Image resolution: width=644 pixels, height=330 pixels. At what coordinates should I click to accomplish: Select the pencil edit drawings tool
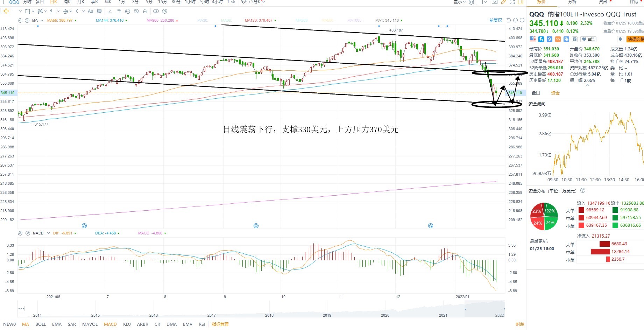pos(110,11)
